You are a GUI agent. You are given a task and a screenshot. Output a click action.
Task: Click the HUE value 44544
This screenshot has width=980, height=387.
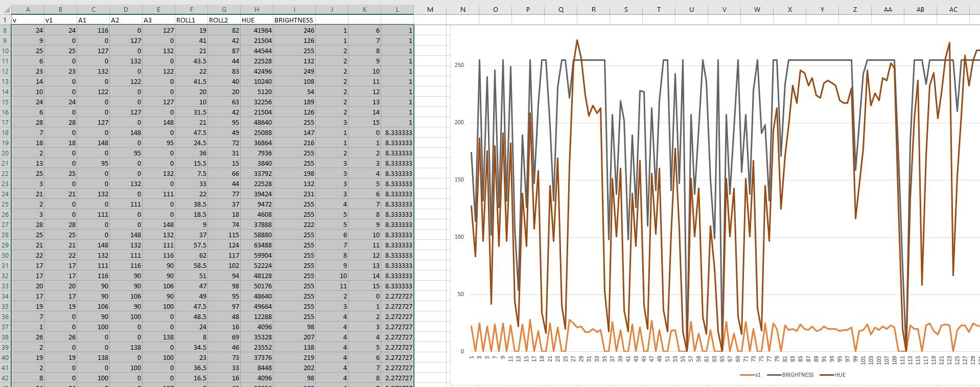coord(256,51)
